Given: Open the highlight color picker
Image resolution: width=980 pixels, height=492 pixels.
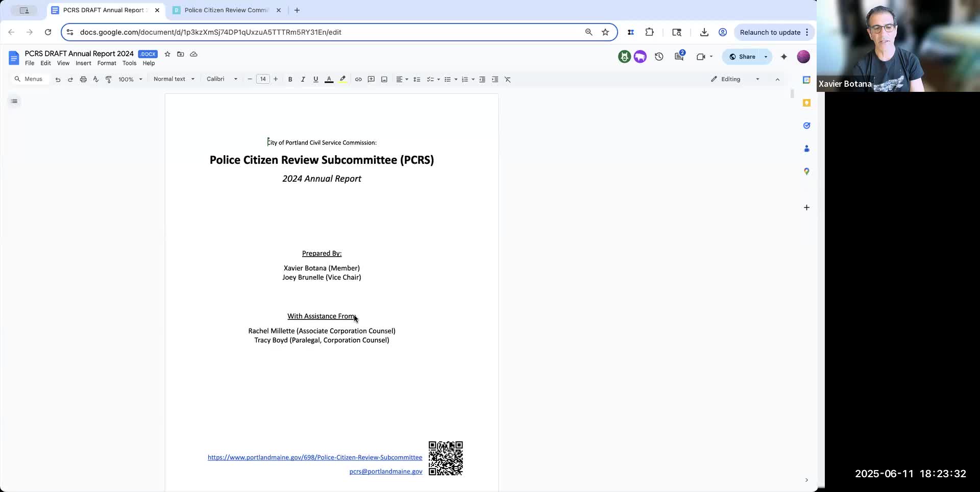Looking at the screenshot, I should click(342, 79).
